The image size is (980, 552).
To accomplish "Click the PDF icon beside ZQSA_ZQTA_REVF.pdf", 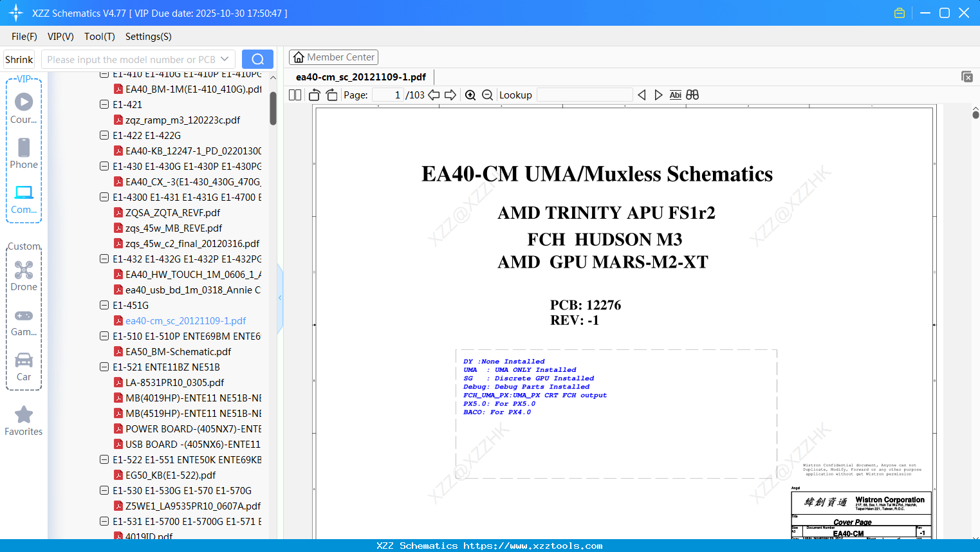I will (x=118, y=212).
